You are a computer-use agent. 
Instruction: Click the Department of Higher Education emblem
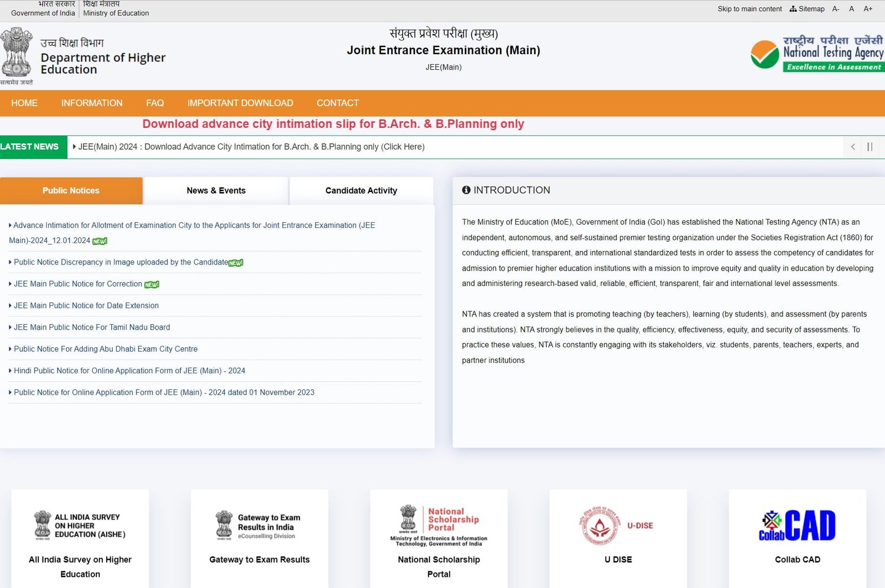pos(16,53)
